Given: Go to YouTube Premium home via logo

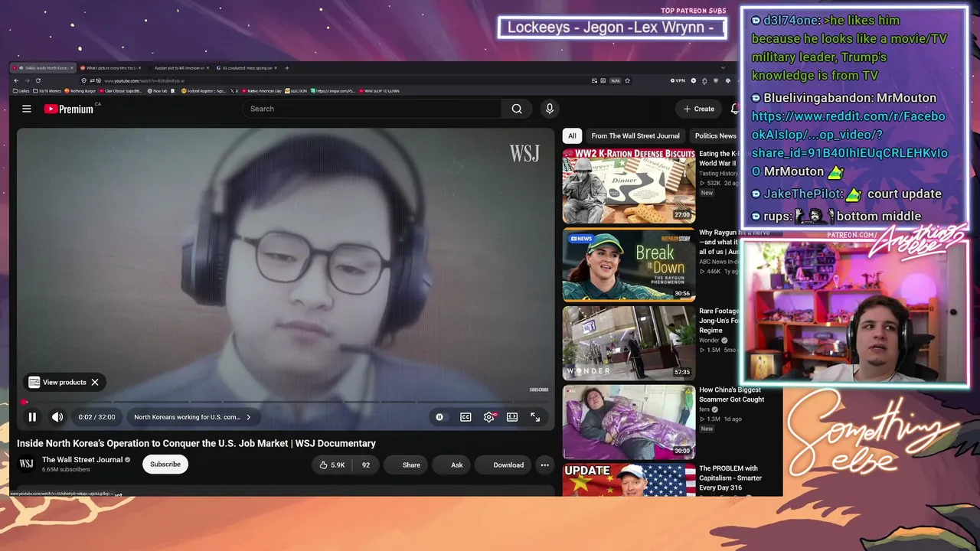Looking at the screenshot, I should (69, 109).
